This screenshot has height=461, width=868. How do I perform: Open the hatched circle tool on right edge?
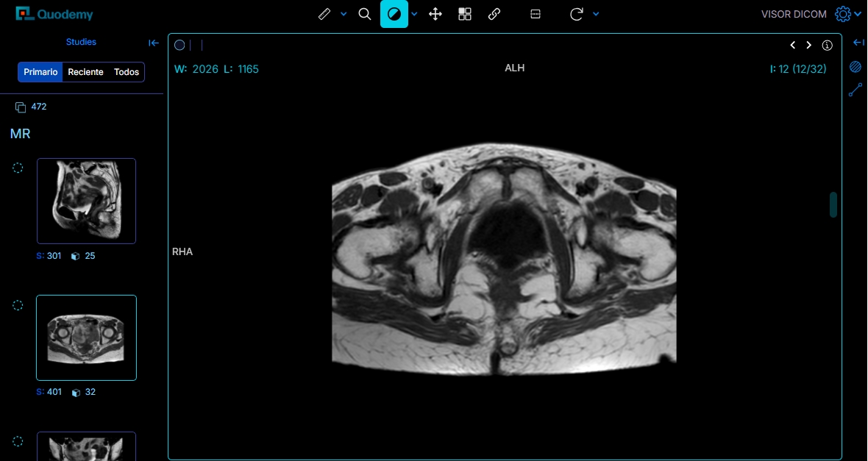[x=855, y=67]
